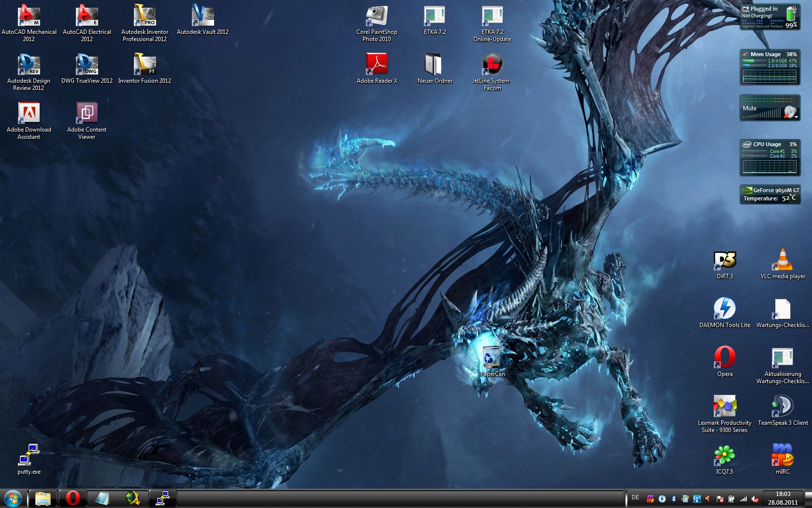Open the clock showing 18:03

[783, 498]
